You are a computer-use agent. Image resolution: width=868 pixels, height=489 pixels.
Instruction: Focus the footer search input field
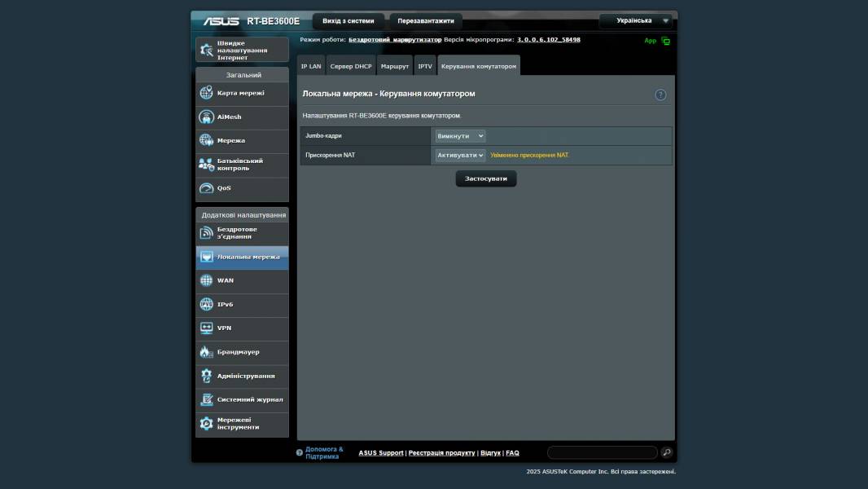tap(603, 452)
